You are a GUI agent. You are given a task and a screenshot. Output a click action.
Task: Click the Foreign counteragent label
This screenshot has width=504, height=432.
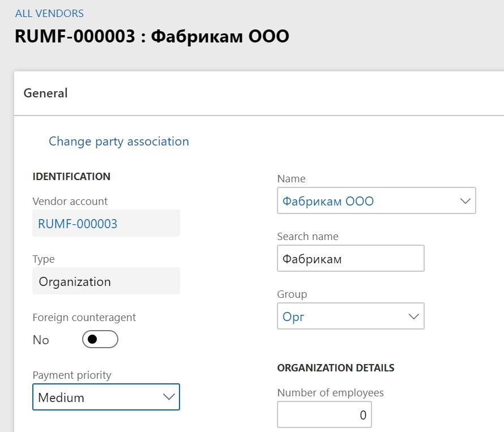coord(84,317)
